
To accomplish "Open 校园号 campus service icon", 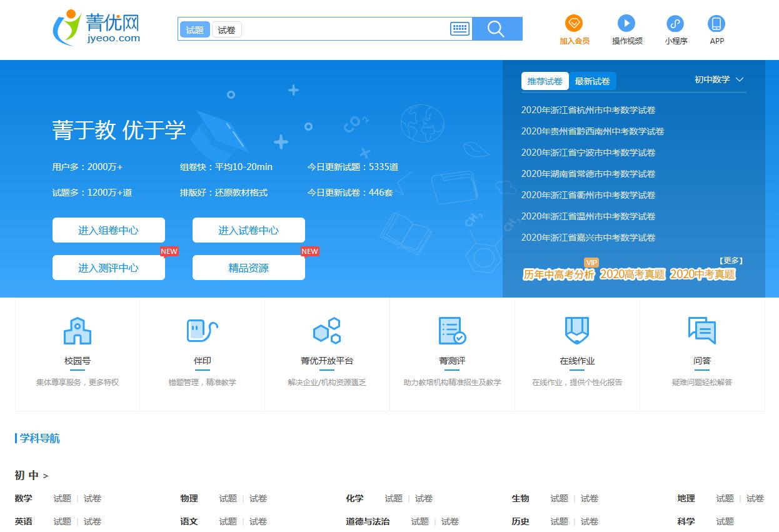I will tap(77, 330).
